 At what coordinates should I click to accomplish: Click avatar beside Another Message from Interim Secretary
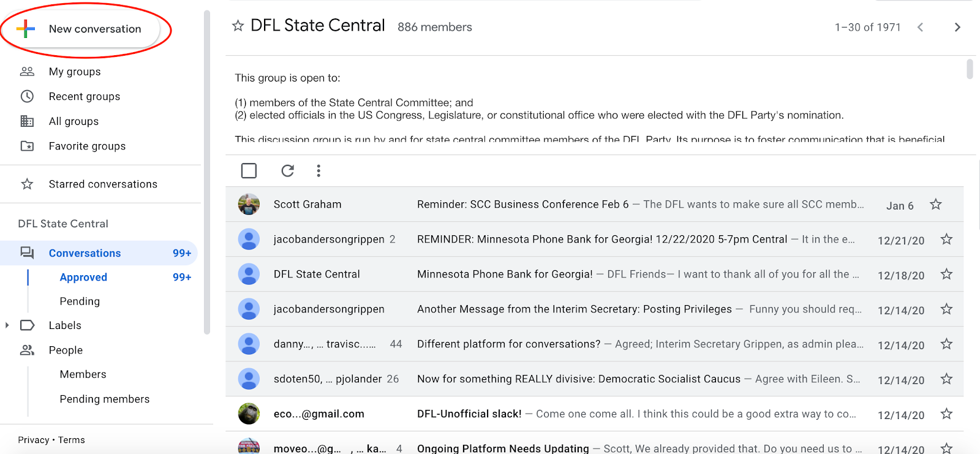(249, 309)
